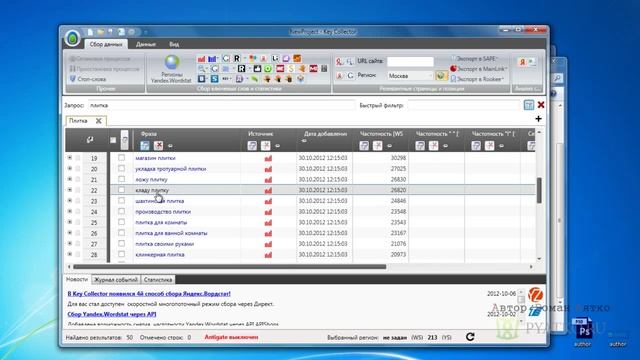Click the green circle icon in second toolbar row

[x=268, y=69]
